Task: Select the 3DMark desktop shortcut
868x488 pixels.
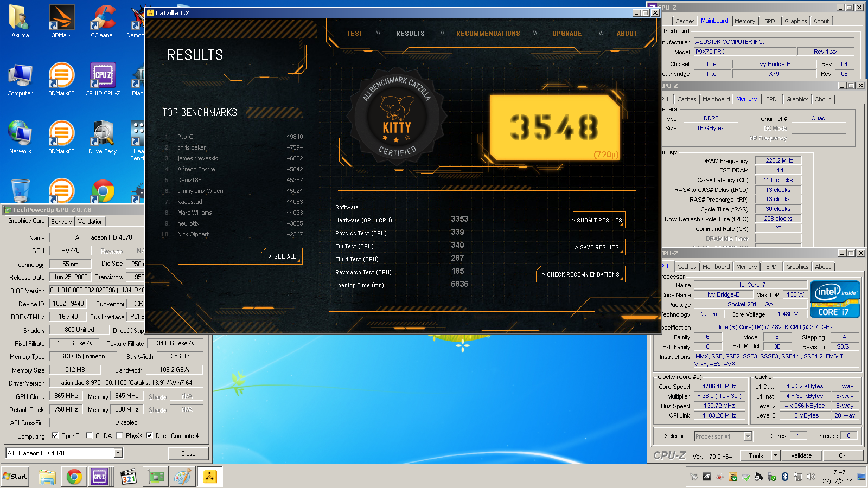Action: point(61,22)
